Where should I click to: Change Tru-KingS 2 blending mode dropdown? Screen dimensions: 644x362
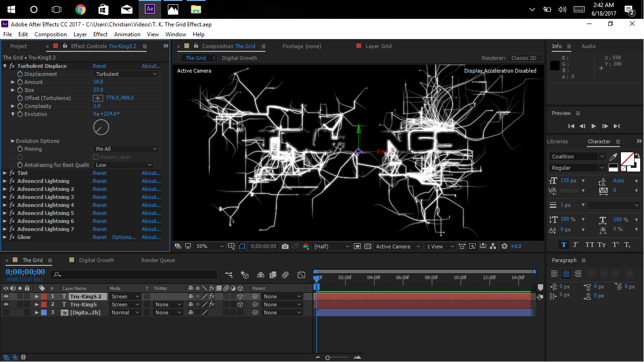click(x=125, y=296)
